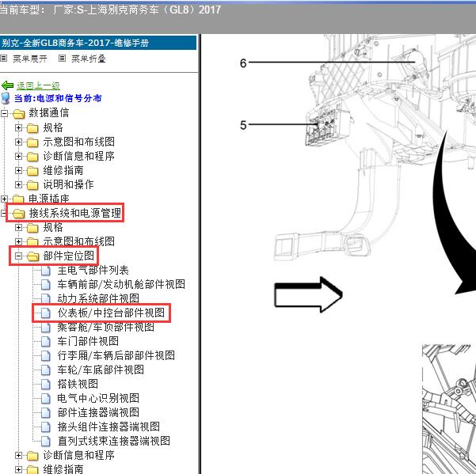Click page icon of 直列式线束连接器端视图
Viewport: 476px width, 474px height.
46,442
